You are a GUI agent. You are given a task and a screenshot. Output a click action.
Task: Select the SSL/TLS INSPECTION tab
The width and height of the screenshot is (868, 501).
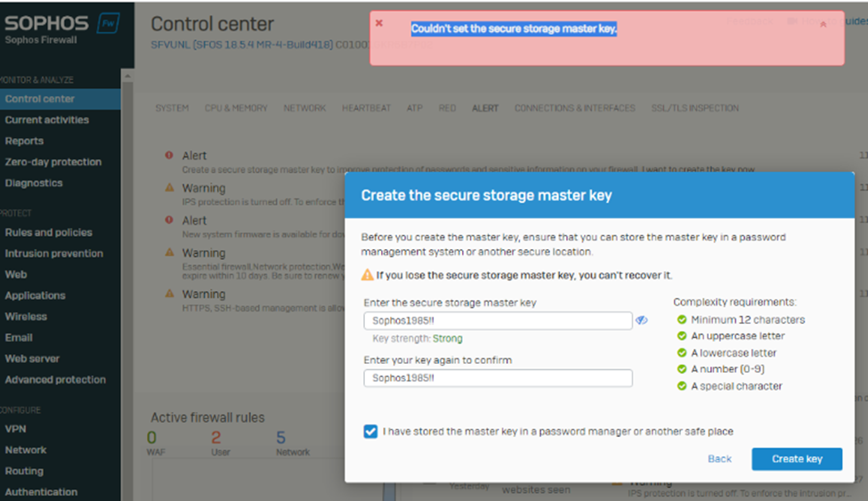click(x=694, y=108)
